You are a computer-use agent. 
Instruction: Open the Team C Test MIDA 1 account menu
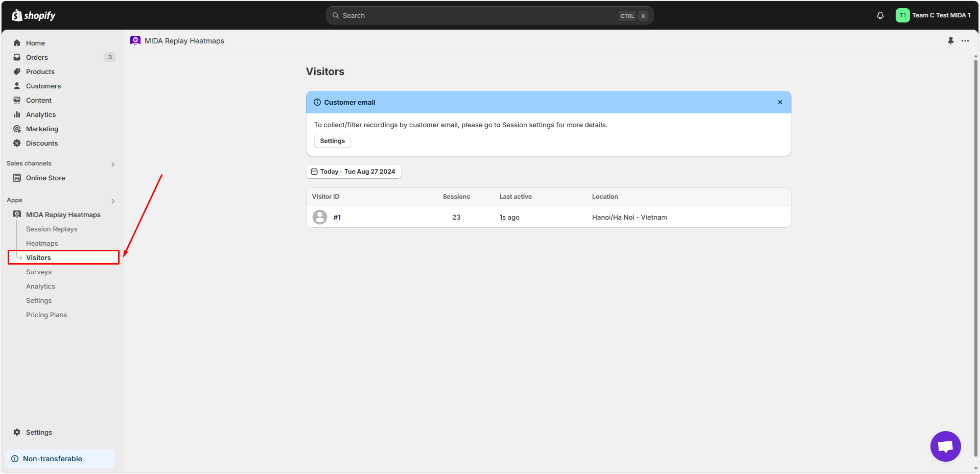[x=934, y=15]
